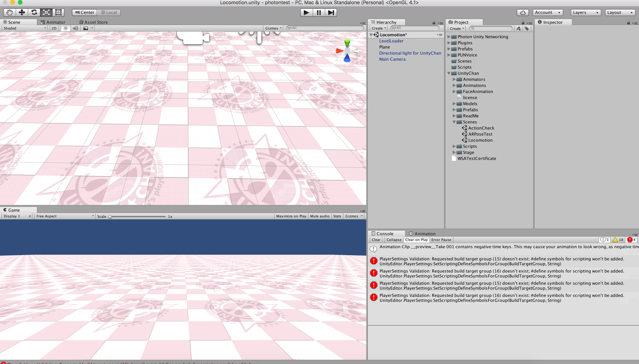639x364 pixels.
Task: Toggle Clear on Play in Console
Action: point(416,239)
